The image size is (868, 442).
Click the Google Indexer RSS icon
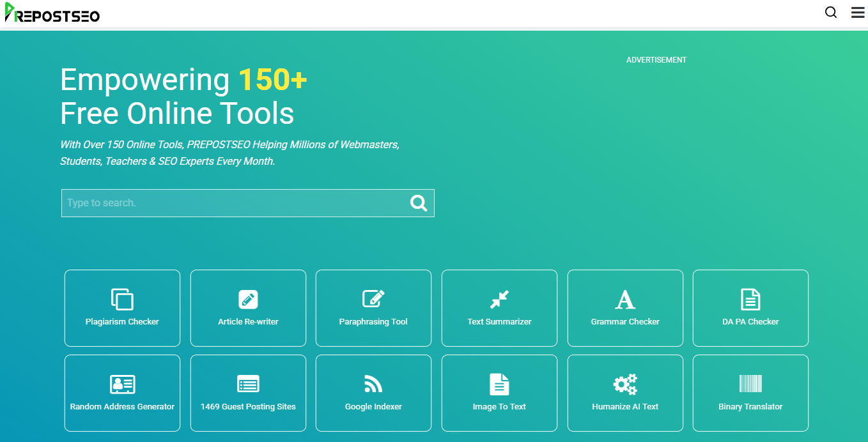point(373,384)
